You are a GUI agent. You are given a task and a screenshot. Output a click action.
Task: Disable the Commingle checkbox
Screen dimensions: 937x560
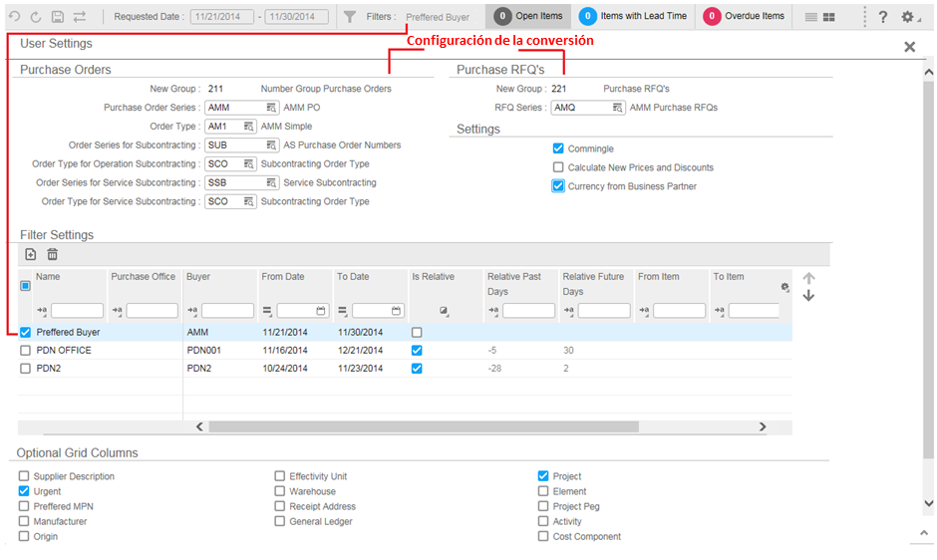click(x=558, y=148)
